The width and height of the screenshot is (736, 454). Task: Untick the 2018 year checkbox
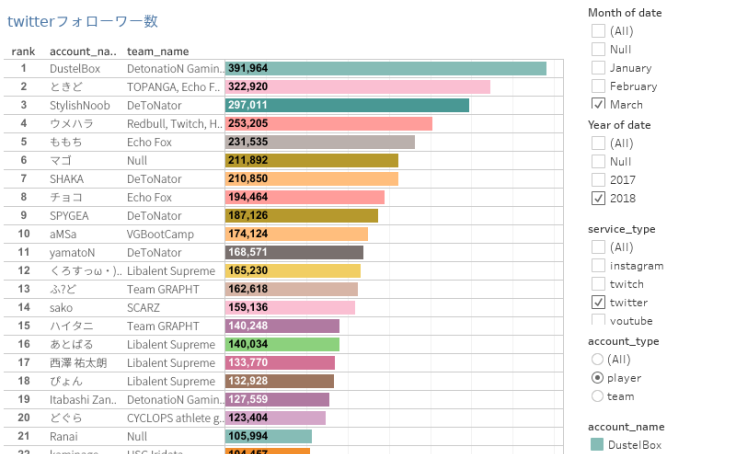pyautogui.click(x=598, y=198)
